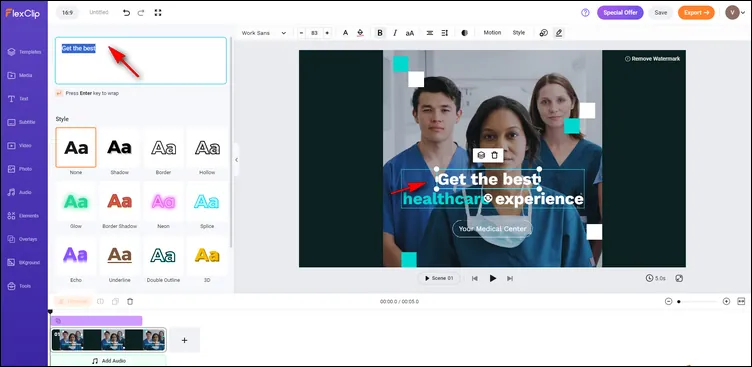Open the Templates sidebar panel
Viewport: 752px width, 367px height.
(x=24, y=52)
